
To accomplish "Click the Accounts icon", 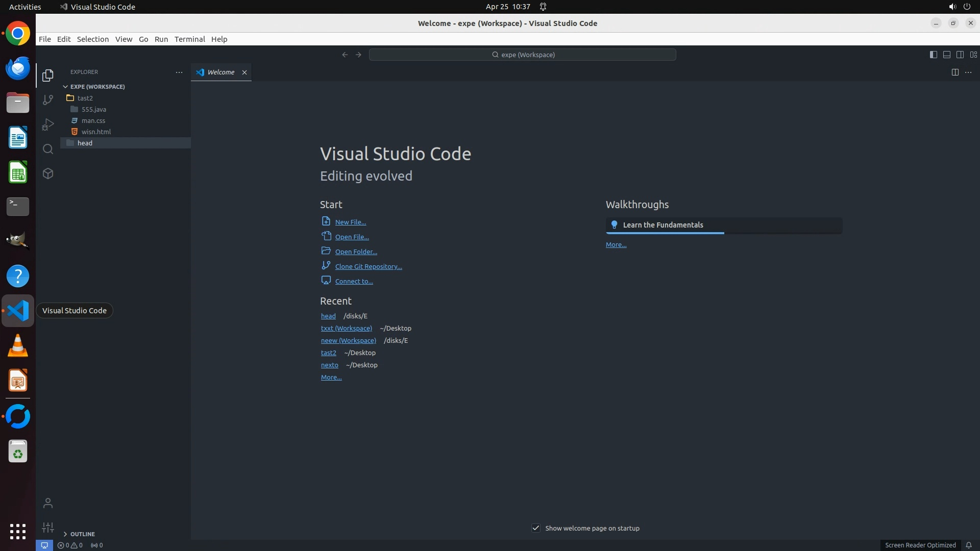I will click(48, 504).
